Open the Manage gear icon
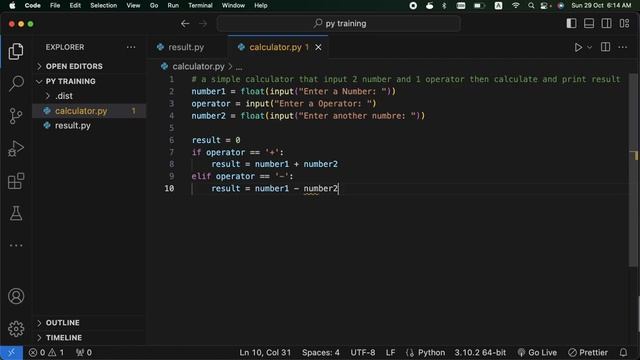The height and width of the screenshot is (360, 640). coord(16,329)
